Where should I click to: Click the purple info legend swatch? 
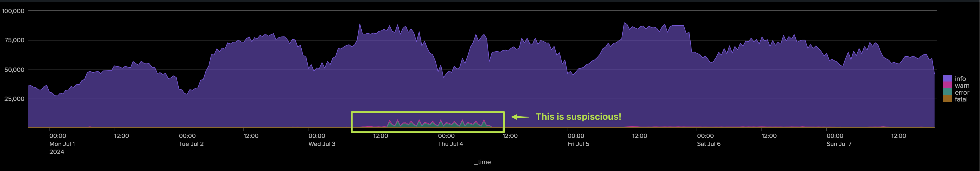[x=947, y=78]
